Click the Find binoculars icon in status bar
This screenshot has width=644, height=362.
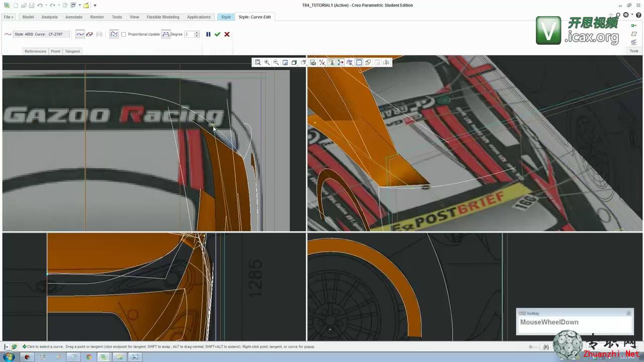click(546, 347)
